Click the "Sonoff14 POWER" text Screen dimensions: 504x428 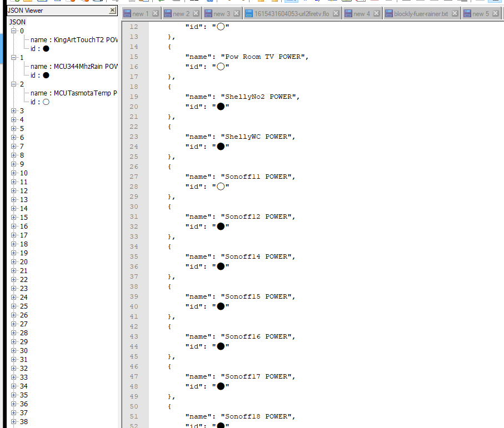[x=256, y=257]
